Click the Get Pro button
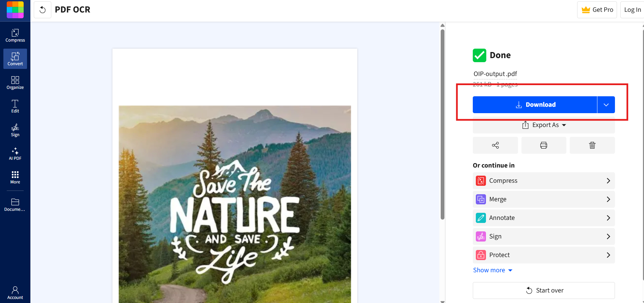 [597, 10]
